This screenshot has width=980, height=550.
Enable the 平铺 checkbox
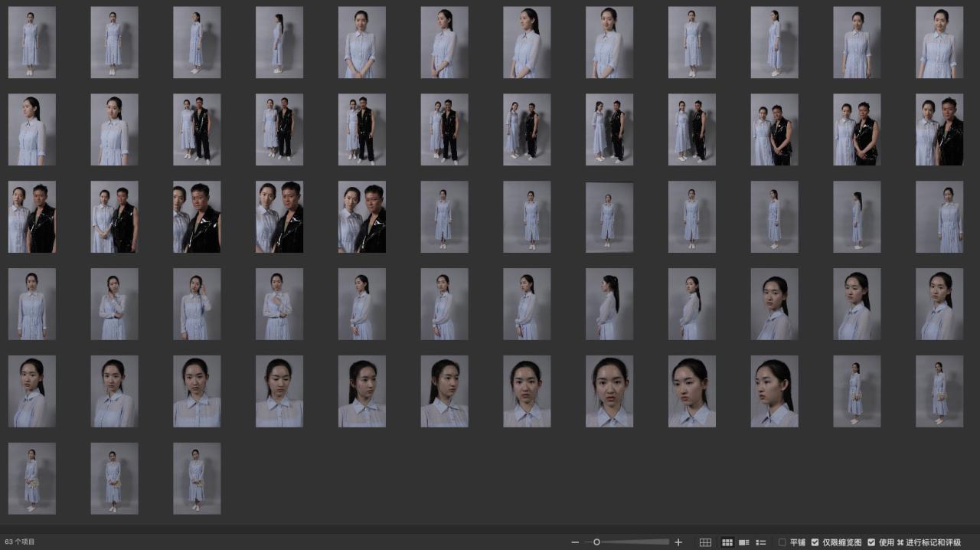tap(782, 542)
